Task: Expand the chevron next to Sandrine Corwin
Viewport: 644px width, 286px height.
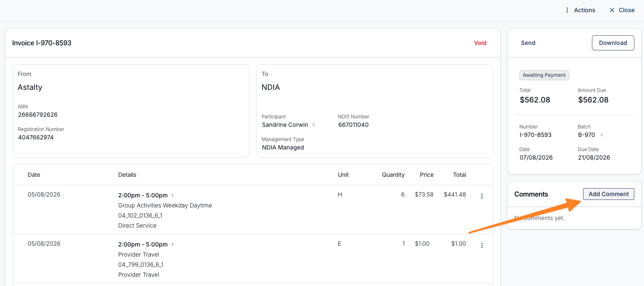Action: coord(314,125)
